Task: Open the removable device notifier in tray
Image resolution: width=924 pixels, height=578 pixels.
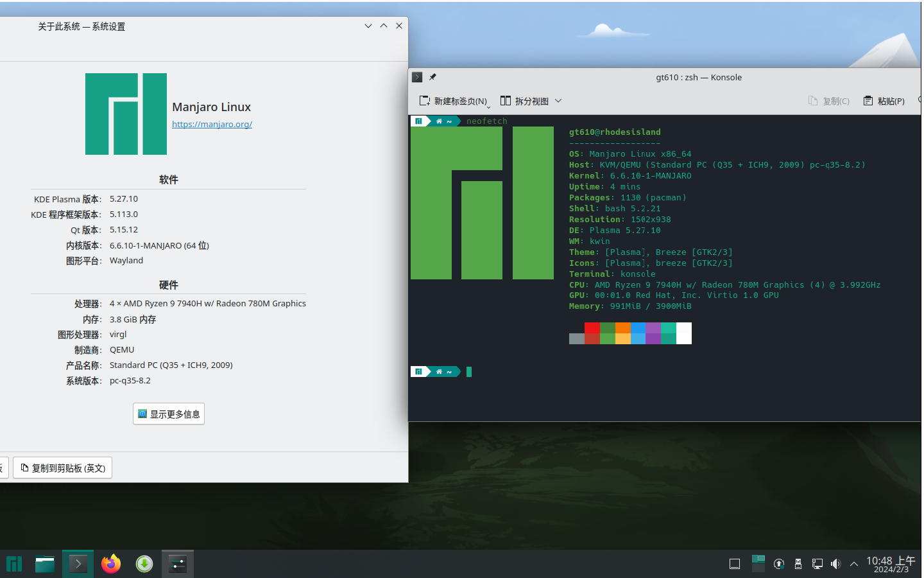Action: click(x=798, y=563)
